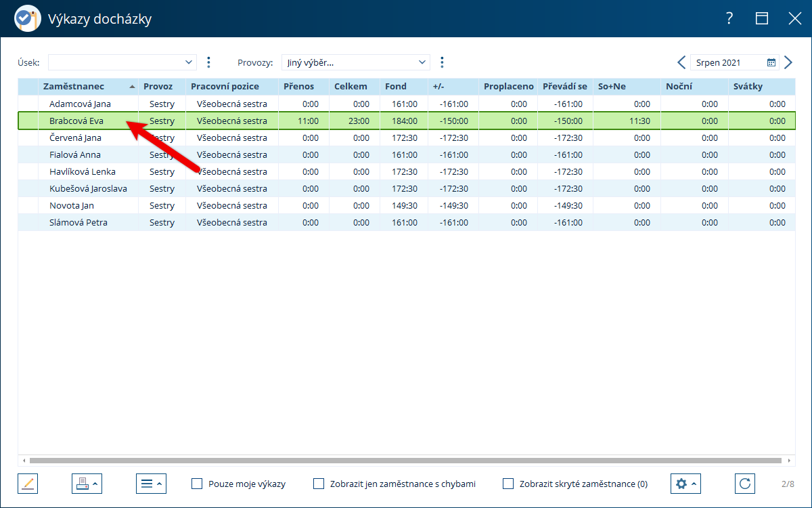Click the row selector column header corner

click(28, 87)
